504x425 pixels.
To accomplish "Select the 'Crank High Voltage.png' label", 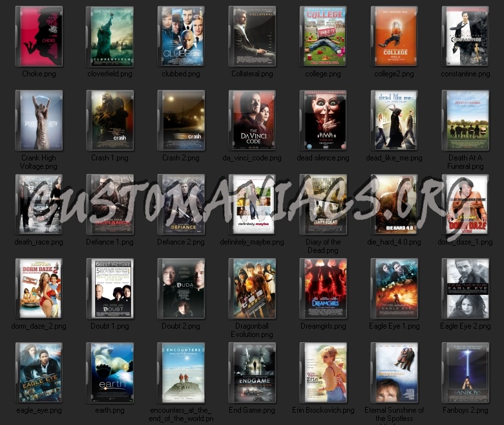I will [39, 162].
